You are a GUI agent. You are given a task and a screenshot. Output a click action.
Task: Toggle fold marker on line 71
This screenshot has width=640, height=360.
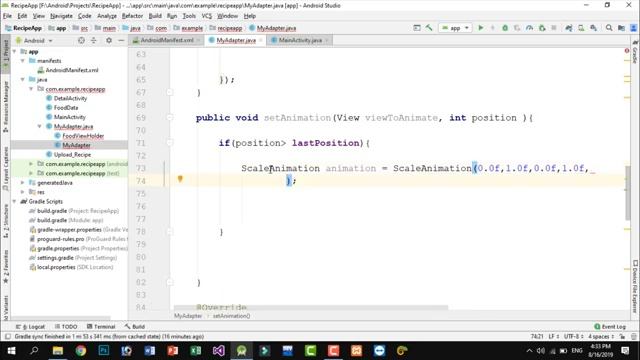[x=170, y=143]
